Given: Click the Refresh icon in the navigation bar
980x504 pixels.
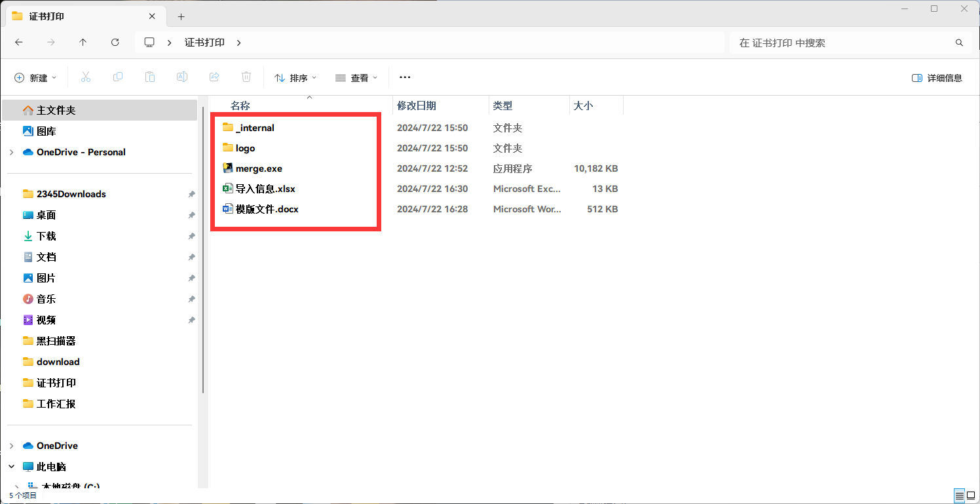Looking at the screenshot, I should coord(115,42).
